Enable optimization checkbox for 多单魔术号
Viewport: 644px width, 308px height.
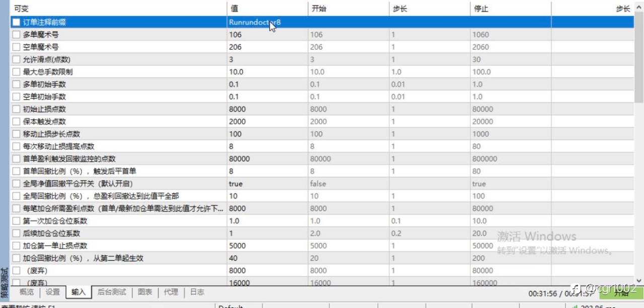point(17,35)
